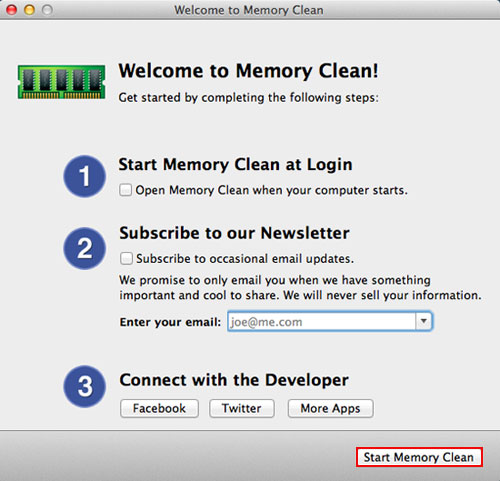Click the blue step 2 circle icon
The height and width of the screenshot is (481, 500).
tap(85, 248)
